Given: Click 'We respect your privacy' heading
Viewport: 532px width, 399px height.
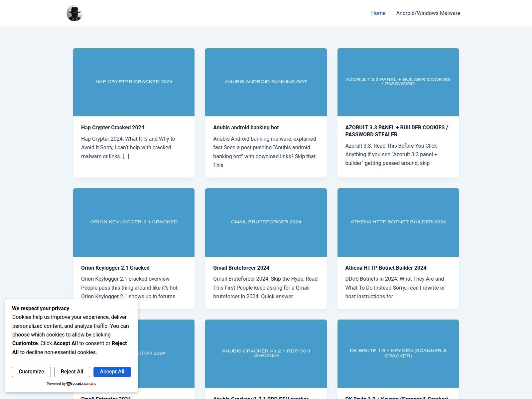Looking at the screenshot, I should pyautogui.click(x=41, y=309).
